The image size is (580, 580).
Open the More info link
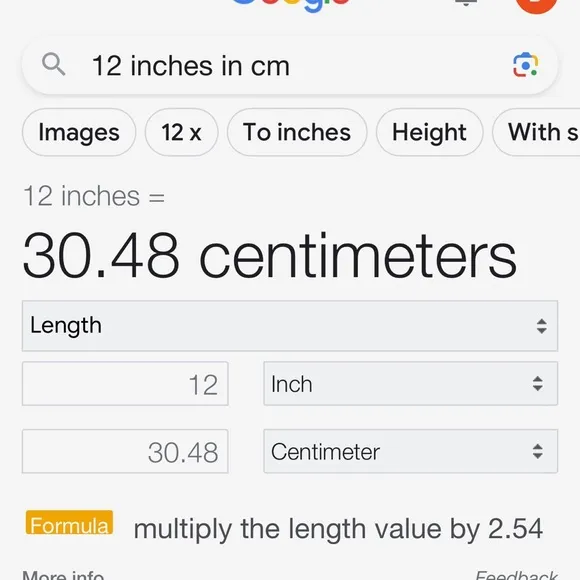point(63,575)
